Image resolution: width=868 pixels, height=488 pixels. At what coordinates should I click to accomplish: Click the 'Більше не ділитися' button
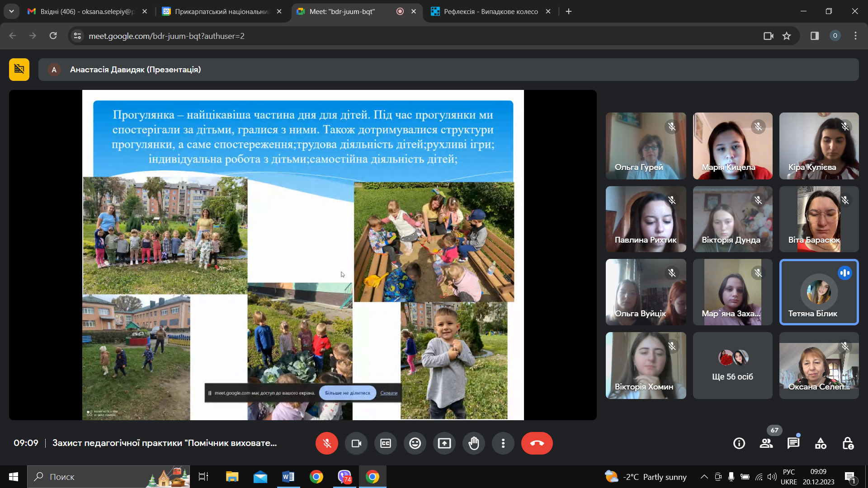pos(347,393)
